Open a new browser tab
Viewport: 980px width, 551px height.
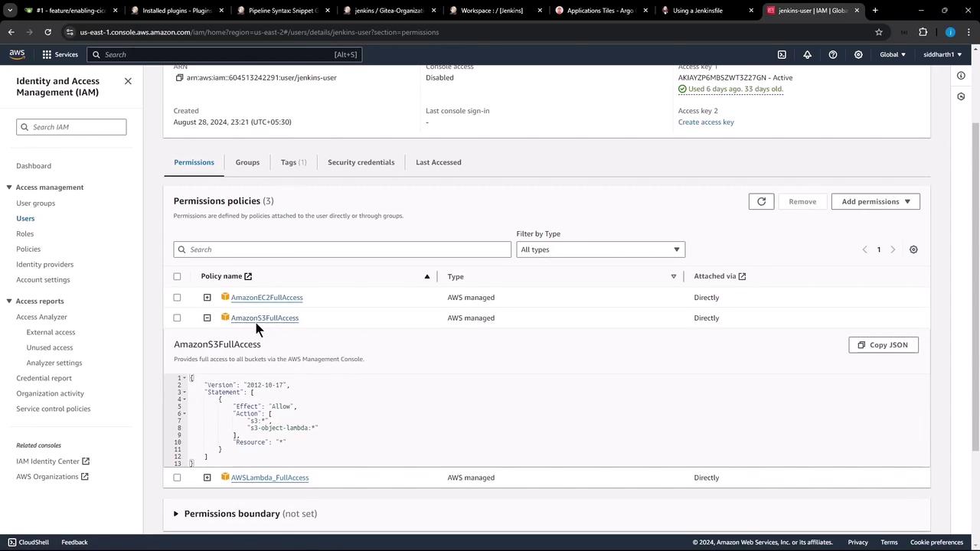[x=875, y=11]
